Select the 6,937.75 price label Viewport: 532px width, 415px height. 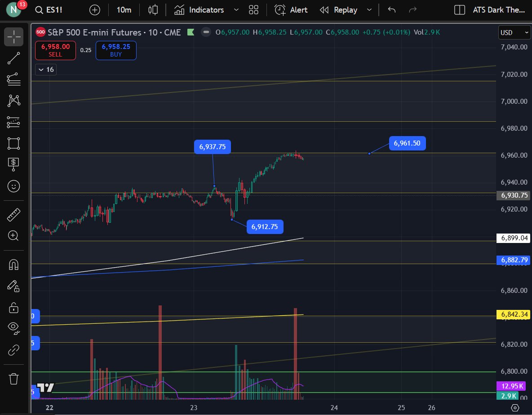213,147
